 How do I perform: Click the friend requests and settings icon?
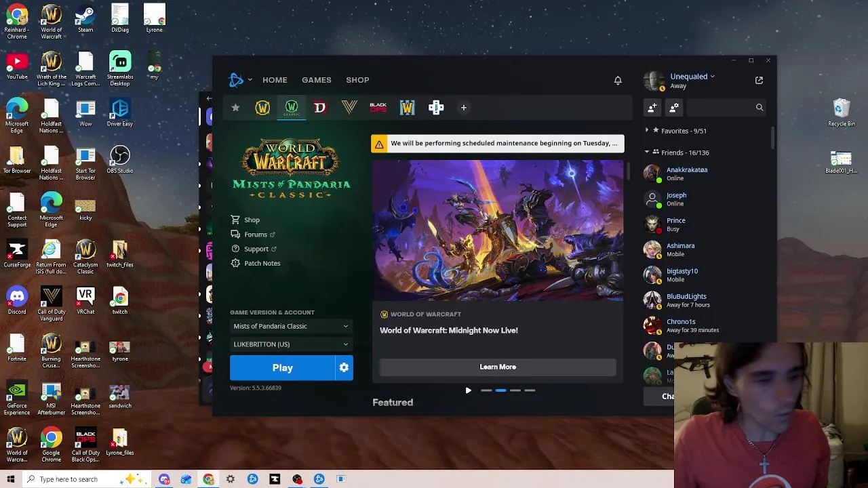[674, 107]
